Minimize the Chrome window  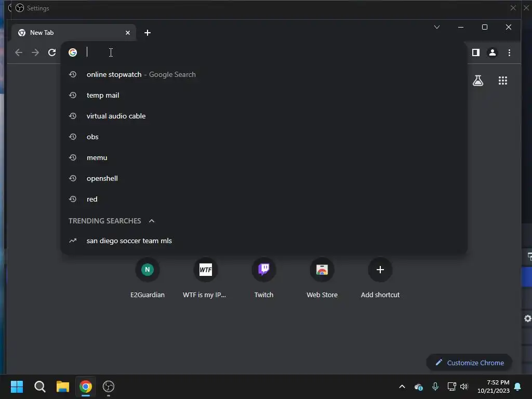(x=461, y=27)
